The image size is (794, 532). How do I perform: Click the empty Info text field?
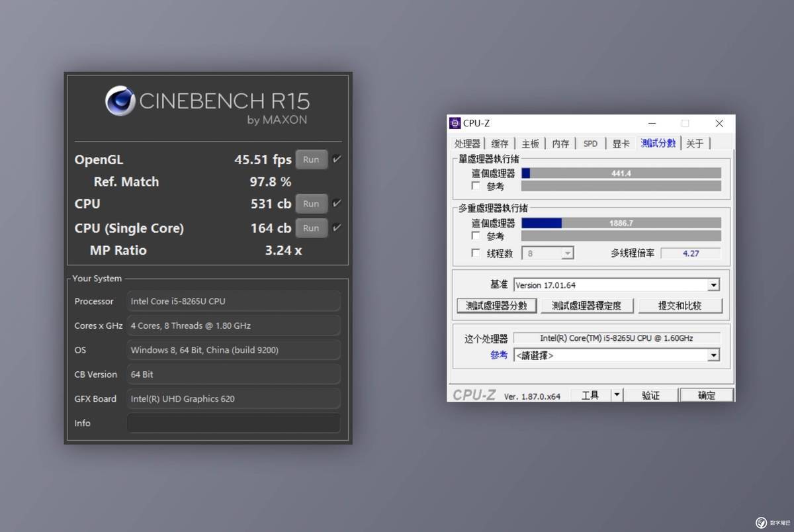click(x=234, y=423)
